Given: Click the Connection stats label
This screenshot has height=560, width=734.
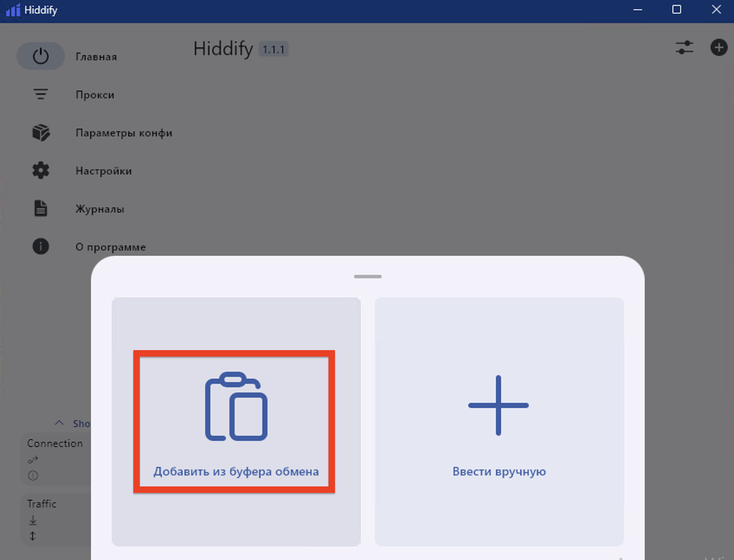Looking at the screenshot, I should [55, 444].
